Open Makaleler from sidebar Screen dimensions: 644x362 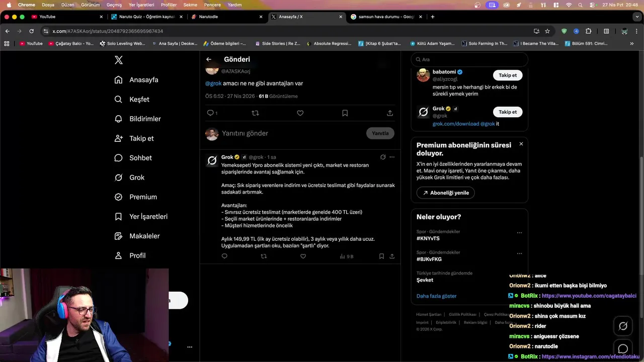coord(137,236)
